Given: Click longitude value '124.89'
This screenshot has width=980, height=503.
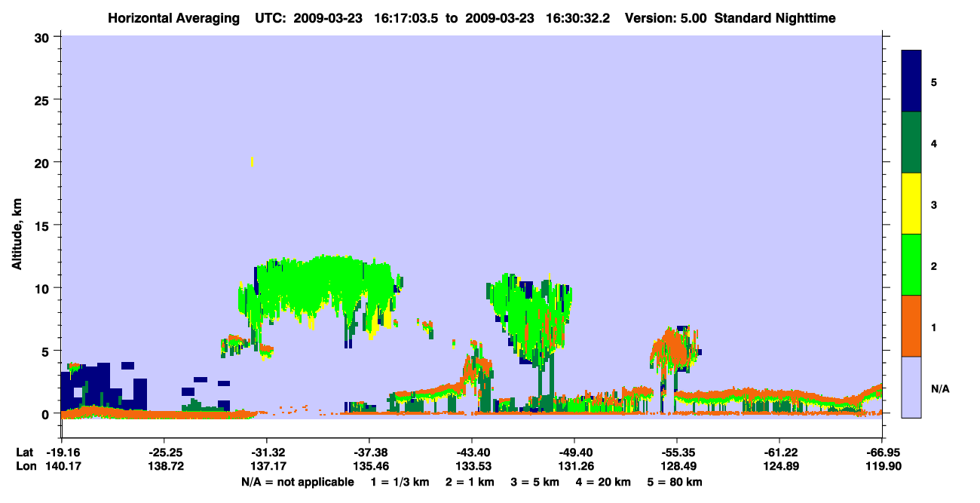Looking at the screenshot, I should point(779,467).
